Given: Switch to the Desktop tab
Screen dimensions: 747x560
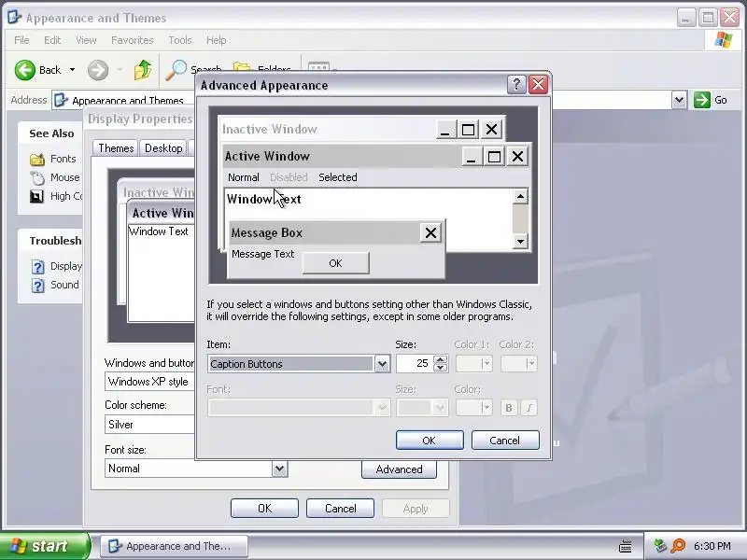Looking at the screenshot, I should (163, 148).
